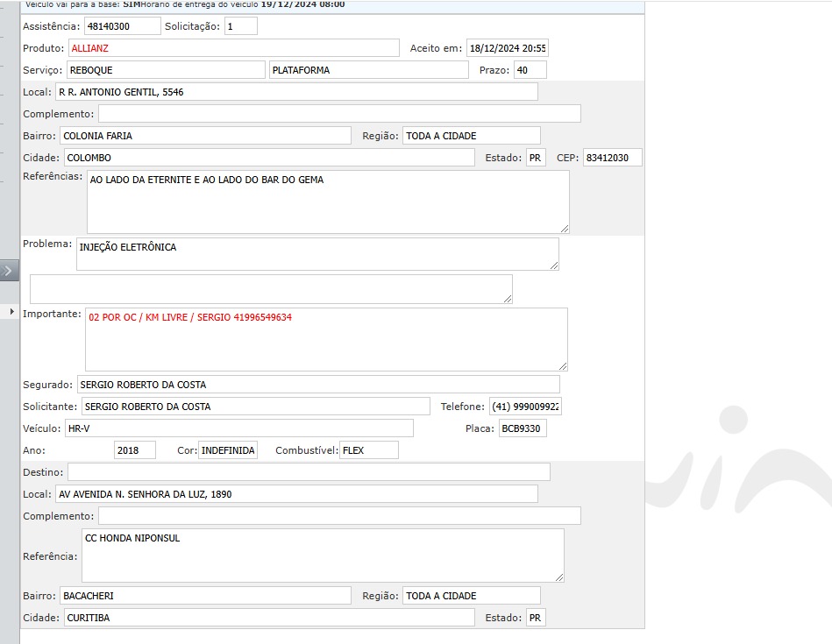Viewport: 832px width, 644px height.
Task: Expand the collapsed sidebar with double chevron
Action: 9,271
